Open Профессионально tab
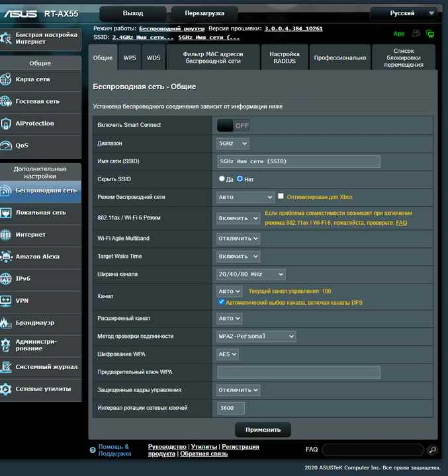Image resolution: width=448 pixels, height=476 pixels. click(340, 58)
